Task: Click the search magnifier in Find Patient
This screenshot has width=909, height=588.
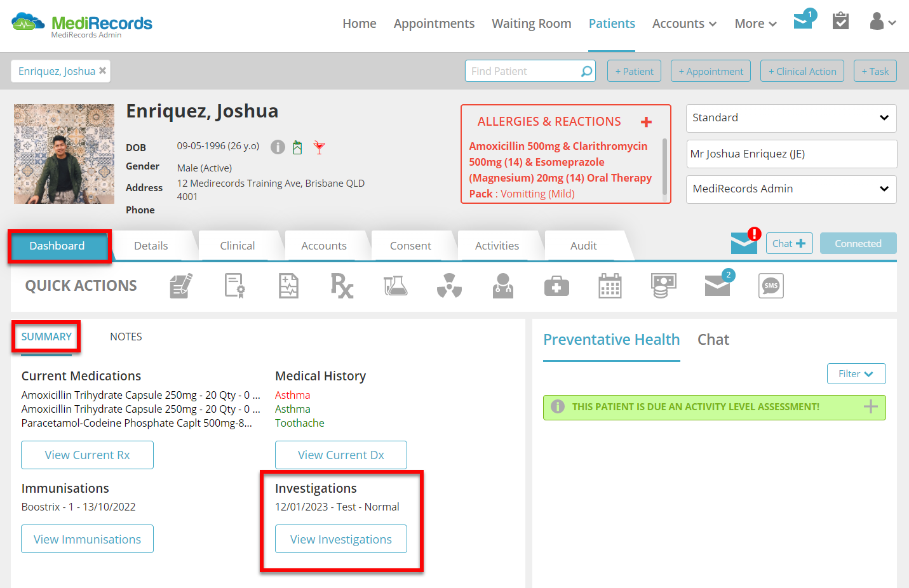Action: (587, 71)
